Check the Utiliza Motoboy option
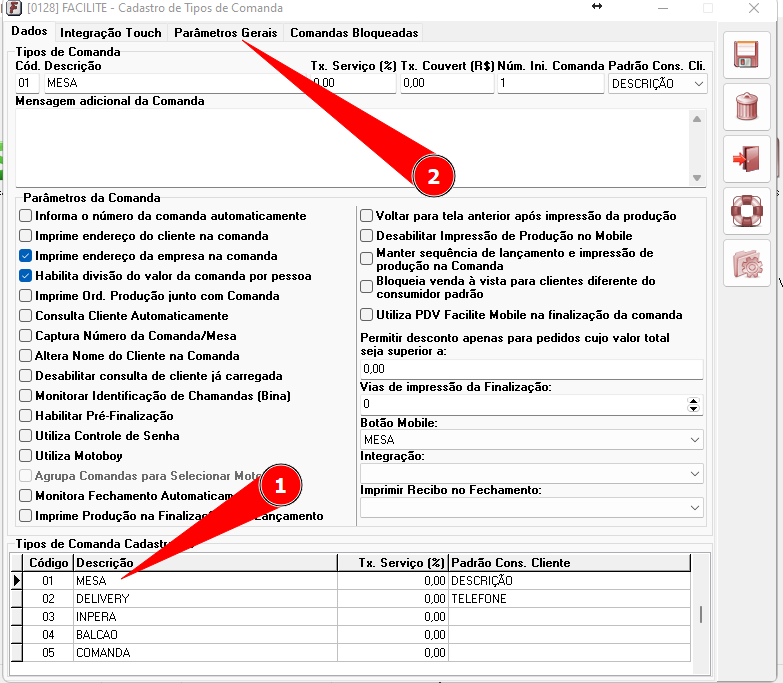 [x=25, y=455]
